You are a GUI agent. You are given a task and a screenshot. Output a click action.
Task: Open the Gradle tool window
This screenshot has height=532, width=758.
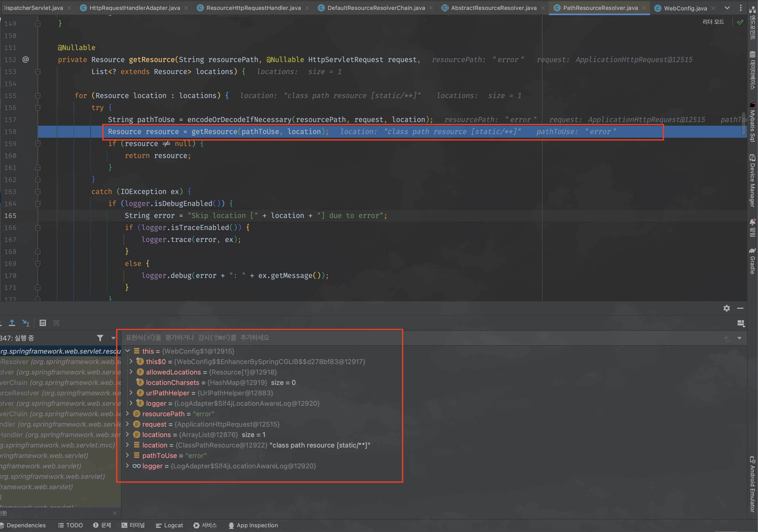tap(752, 261)
